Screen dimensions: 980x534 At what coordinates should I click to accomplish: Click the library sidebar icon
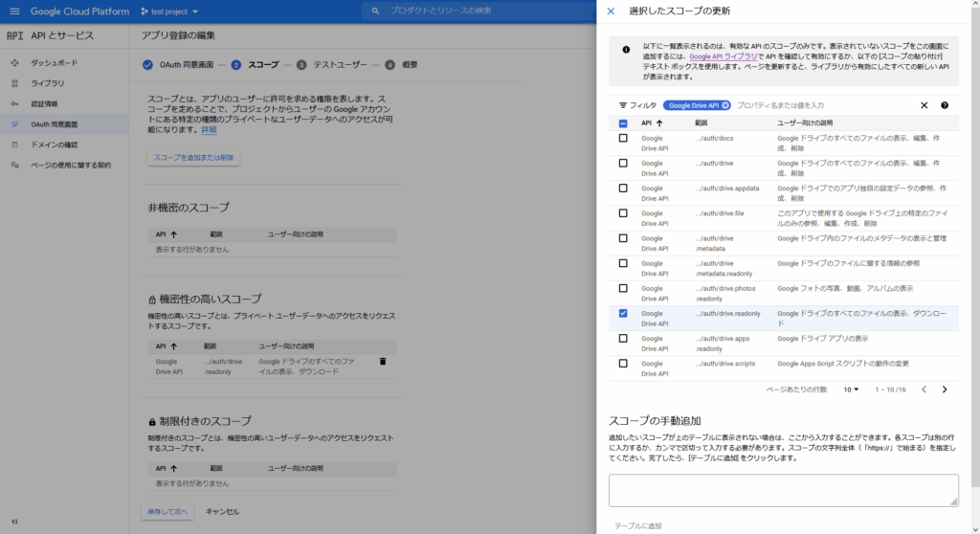(15, 83)
